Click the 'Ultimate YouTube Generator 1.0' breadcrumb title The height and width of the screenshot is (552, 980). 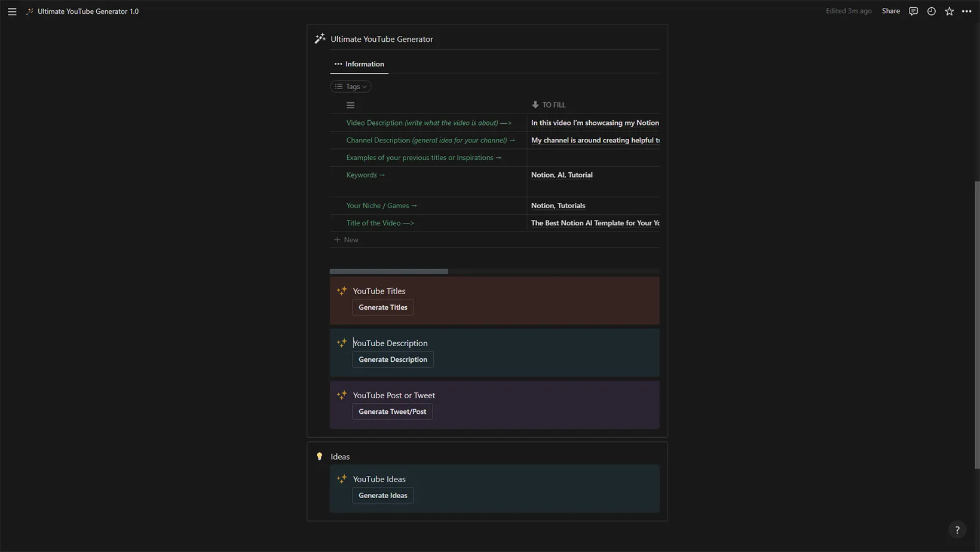point(88,11)
